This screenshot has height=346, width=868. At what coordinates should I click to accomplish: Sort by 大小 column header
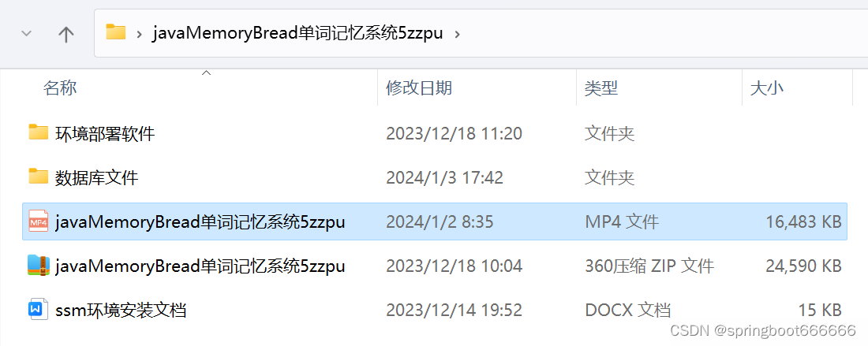pyautogui.click(x=767, y=88)
